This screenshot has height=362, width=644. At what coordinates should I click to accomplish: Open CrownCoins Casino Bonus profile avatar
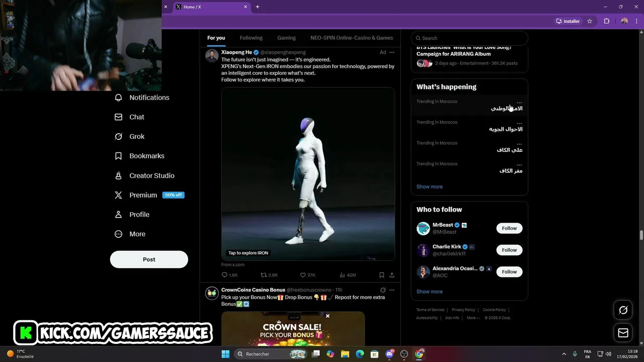[x=212, y=294]
